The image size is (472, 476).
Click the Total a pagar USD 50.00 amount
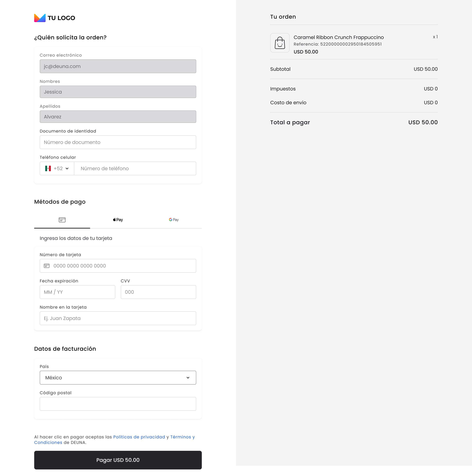point(423,122)
